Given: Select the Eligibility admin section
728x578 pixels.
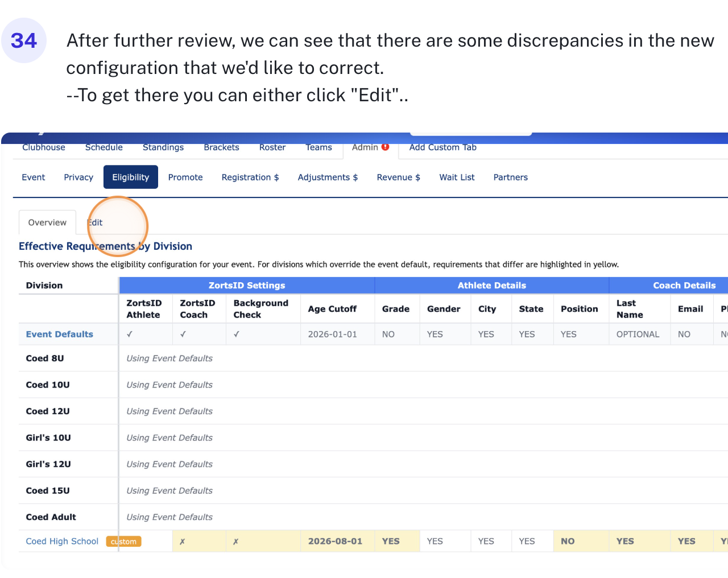Looking at the screenshot, I should [130, 177].
